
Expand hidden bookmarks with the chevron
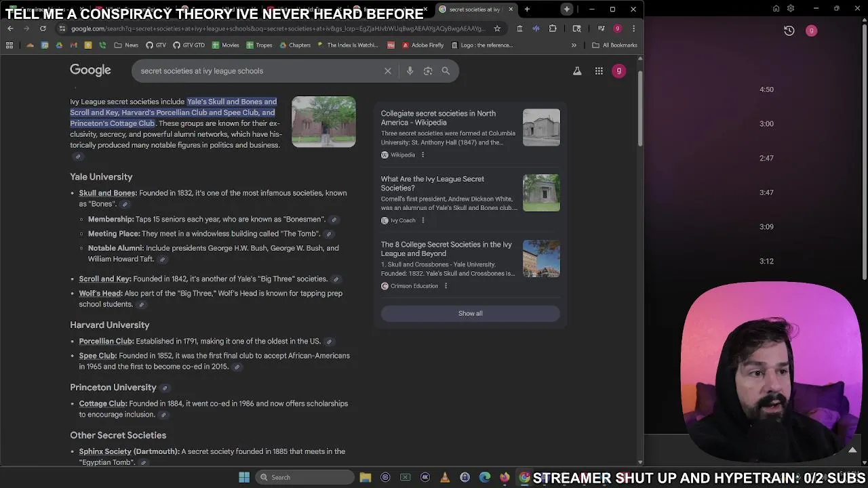point(574,45)
